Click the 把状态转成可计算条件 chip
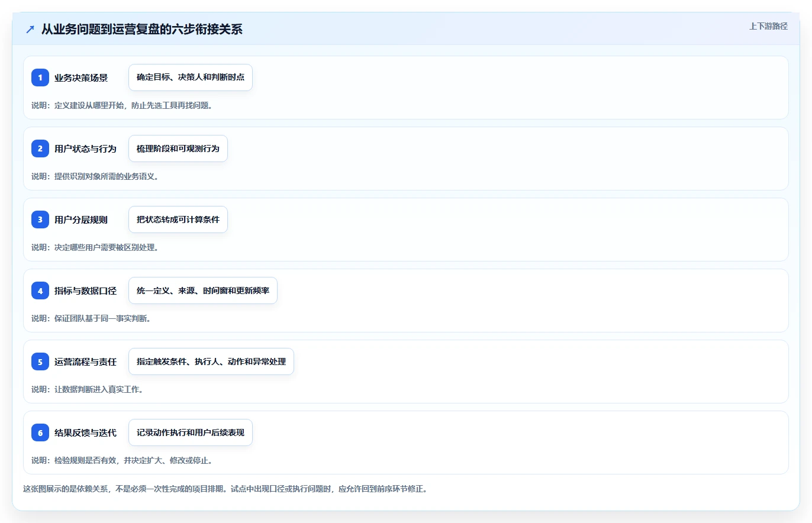 coord(178,219)
